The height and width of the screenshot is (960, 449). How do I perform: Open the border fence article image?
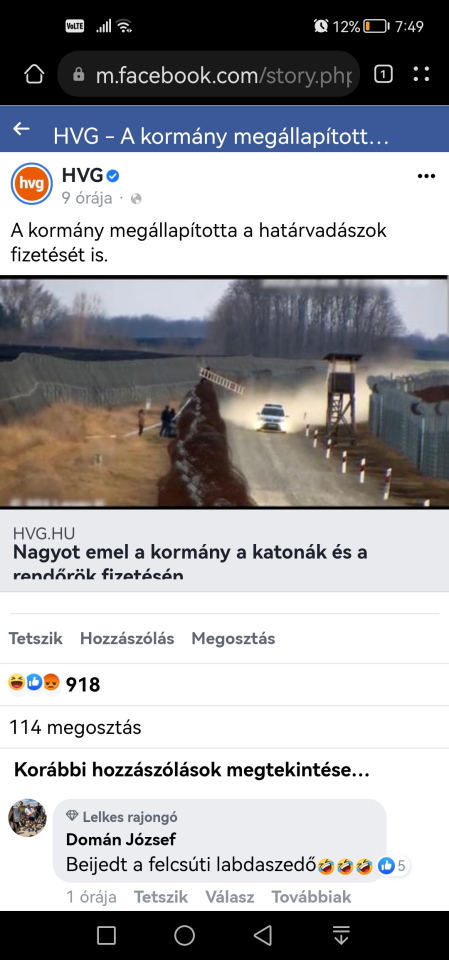(x=224, y=392)
